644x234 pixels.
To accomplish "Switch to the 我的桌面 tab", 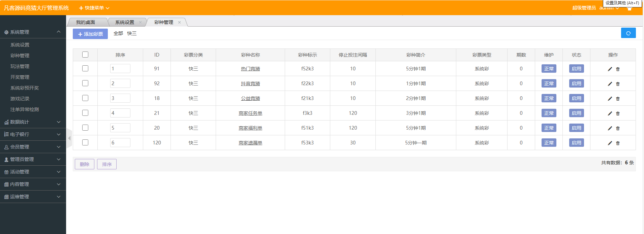I will pos(86,22).
